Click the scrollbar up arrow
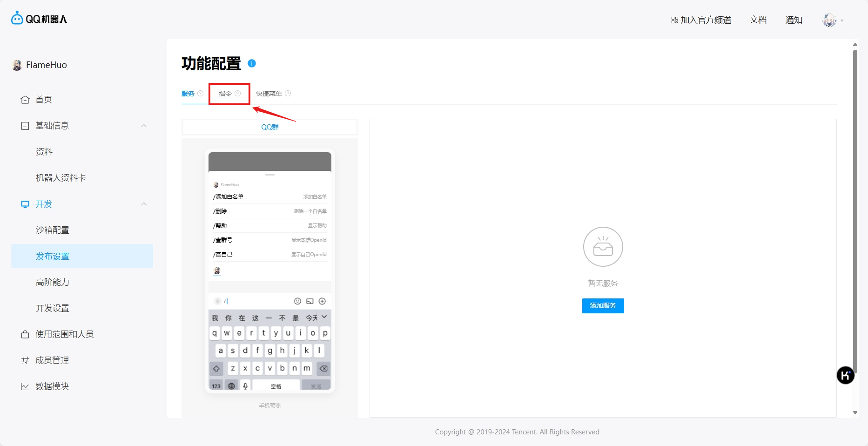The height and width of the screenshot is (446, 868). coord(855,44)
